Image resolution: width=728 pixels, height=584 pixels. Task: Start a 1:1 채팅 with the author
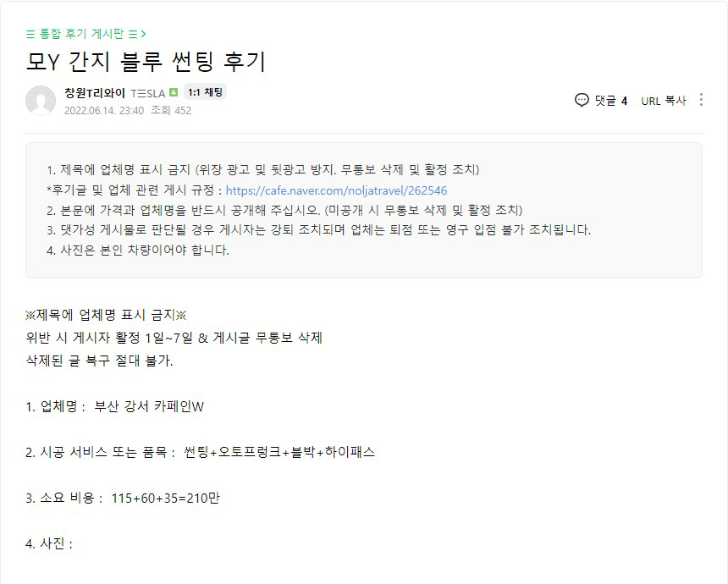[x=205, y=92]
